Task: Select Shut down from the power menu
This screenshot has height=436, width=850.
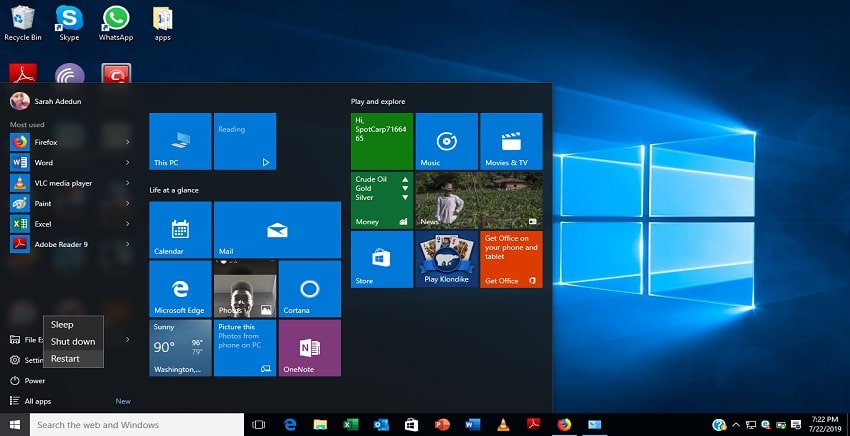Action: point(73,342)
